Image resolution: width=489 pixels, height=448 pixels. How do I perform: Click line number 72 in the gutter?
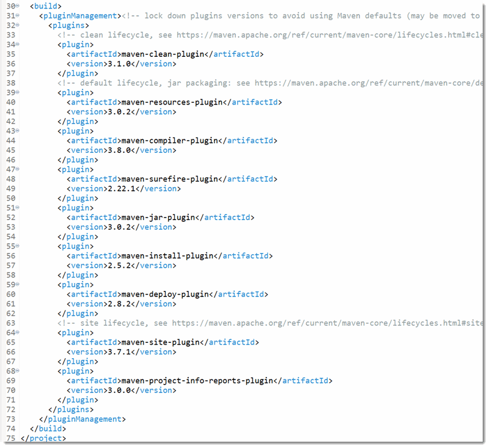pyautogui.click(x=10, y=409)
